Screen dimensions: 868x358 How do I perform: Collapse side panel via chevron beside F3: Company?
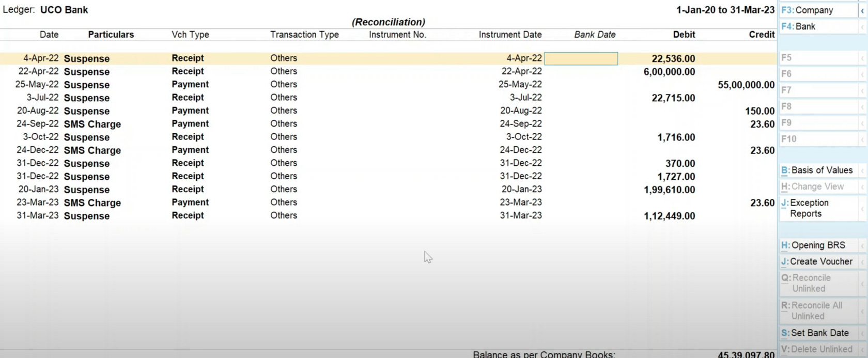coord(862,10)
